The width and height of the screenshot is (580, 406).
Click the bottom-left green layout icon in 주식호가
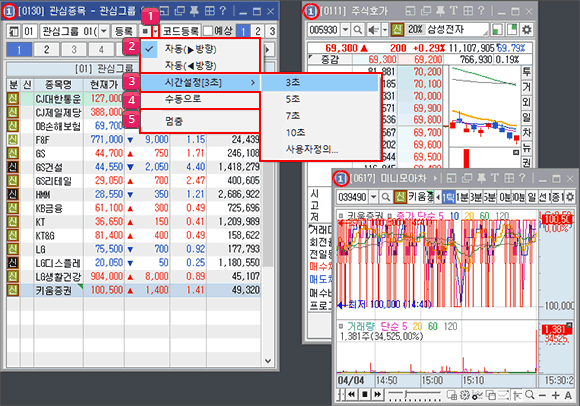tap(497, 30)
